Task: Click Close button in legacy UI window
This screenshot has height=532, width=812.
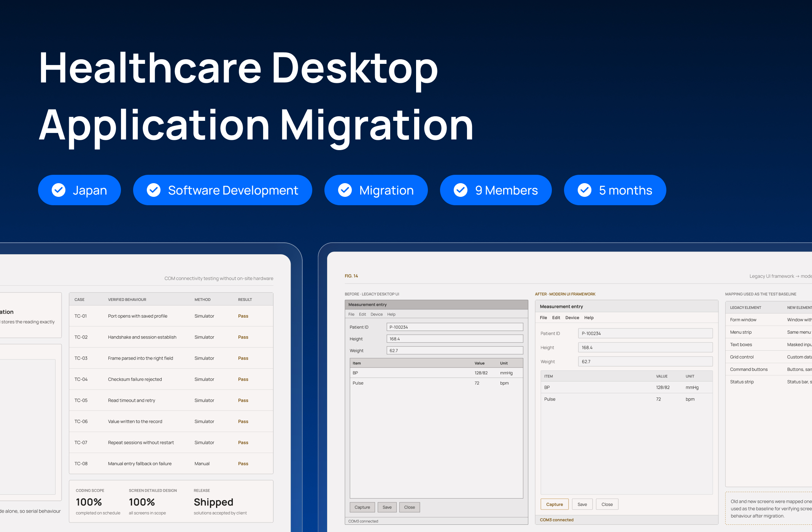Action: point(410,507)
